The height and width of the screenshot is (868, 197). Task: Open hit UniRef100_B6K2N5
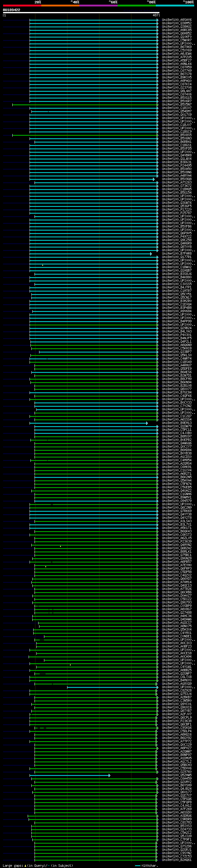(176, 477)
